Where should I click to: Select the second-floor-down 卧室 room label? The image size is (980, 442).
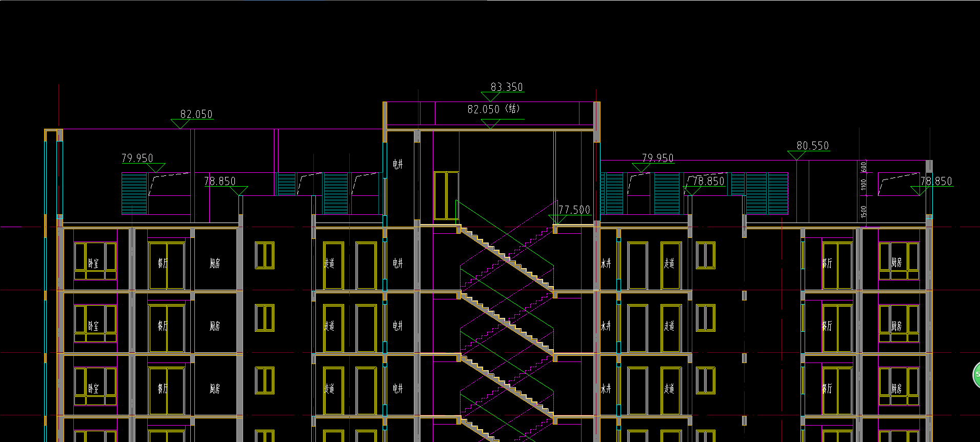click(x=93, y=326)
